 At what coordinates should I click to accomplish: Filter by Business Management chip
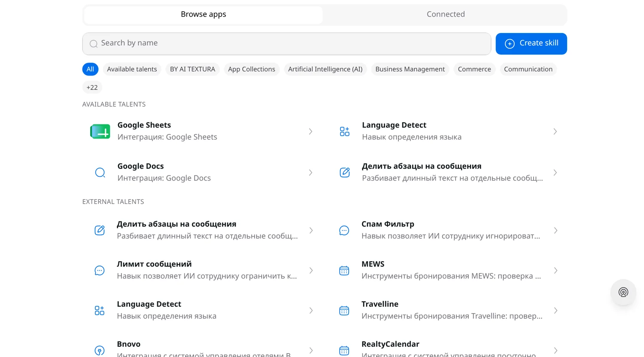click(x=410, y=69)
